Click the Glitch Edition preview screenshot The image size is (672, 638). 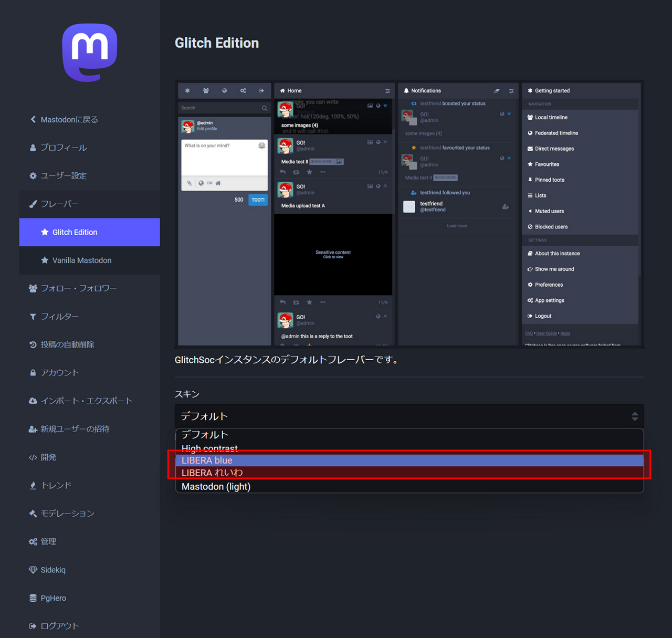(x=409, y=214)
